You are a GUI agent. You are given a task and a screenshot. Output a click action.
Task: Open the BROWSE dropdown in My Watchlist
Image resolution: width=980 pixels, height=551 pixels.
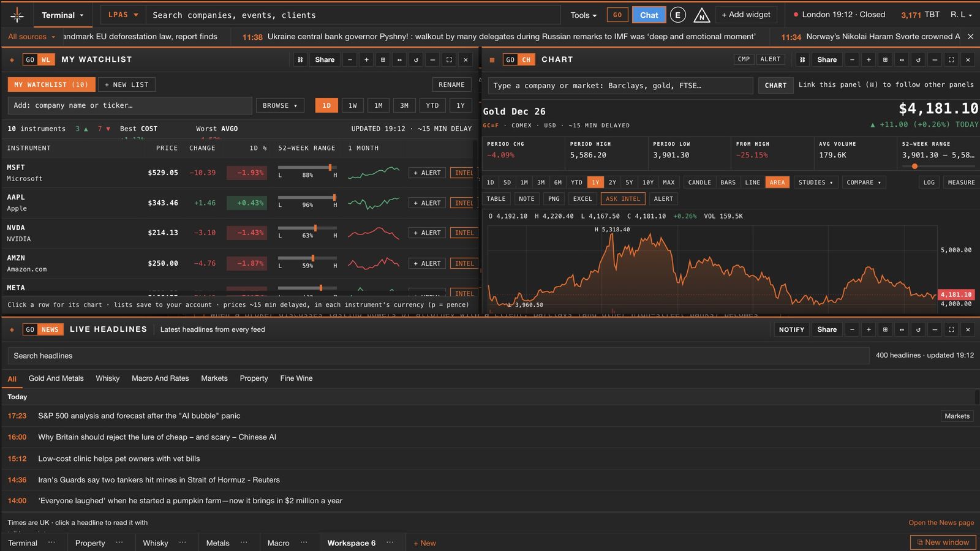[x=280, y=105]
